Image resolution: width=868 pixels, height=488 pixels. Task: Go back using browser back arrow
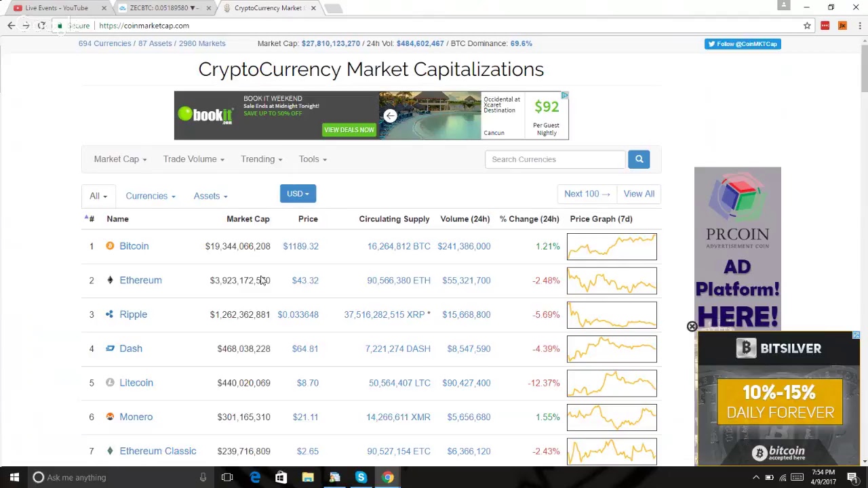click(x=11, y=26)
